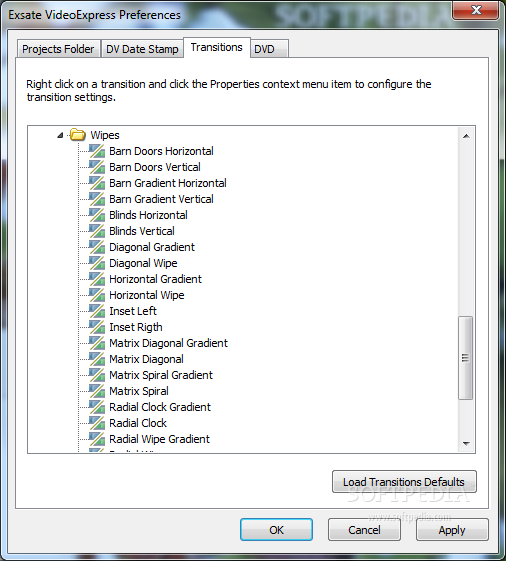Select the Transitions tab
This screenshot has width=506, height=561.
(216, 47)
